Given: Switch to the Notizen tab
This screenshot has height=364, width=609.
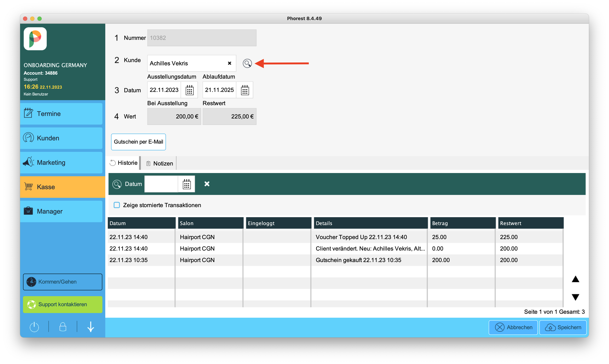Looking at the screenshot, I should click(x=159, y=163).
